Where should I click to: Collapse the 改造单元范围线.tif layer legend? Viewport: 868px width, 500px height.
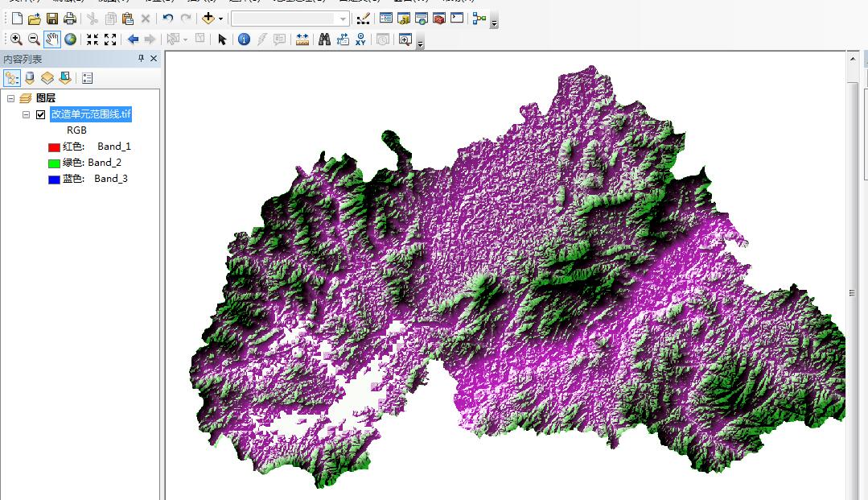26,114
